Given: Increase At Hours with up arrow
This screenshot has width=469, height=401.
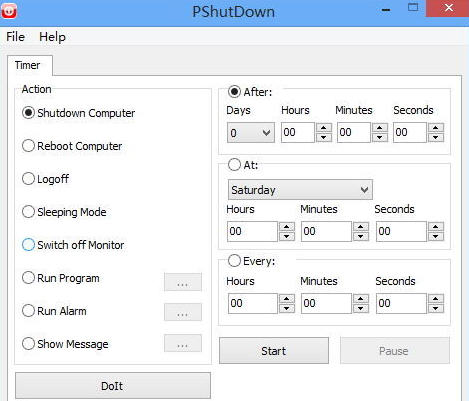Looking at the screenshot, I should click(x=287, y=227).
